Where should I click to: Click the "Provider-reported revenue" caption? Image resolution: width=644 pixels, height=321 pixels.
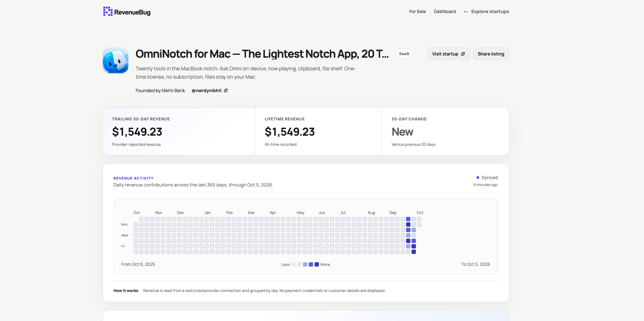[x=136, y=145]
